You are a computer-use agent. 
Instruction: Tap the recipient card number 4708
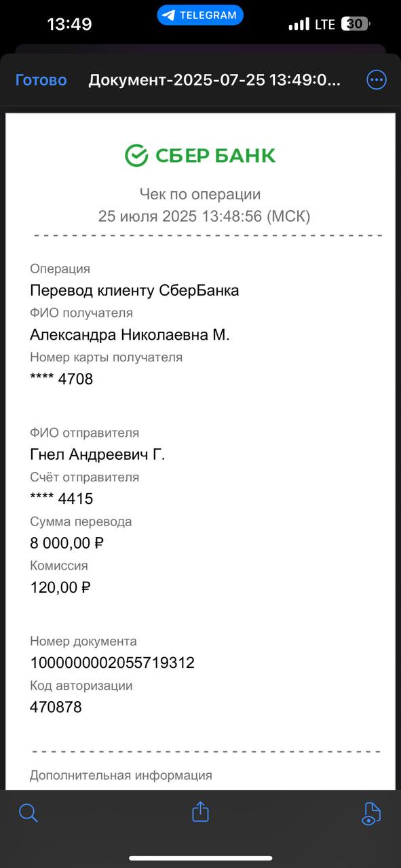[x=62, y=379]
